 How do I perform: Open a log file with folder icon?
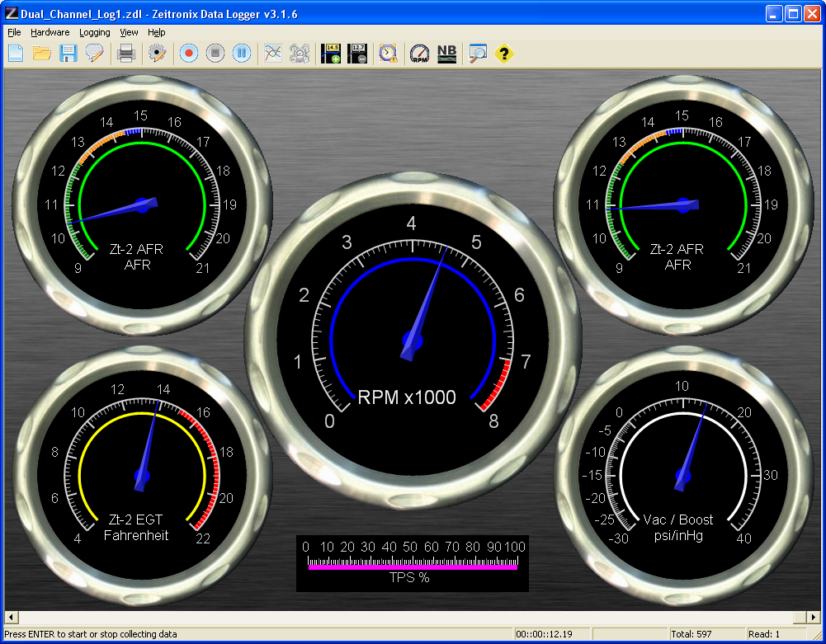[42, 54]
